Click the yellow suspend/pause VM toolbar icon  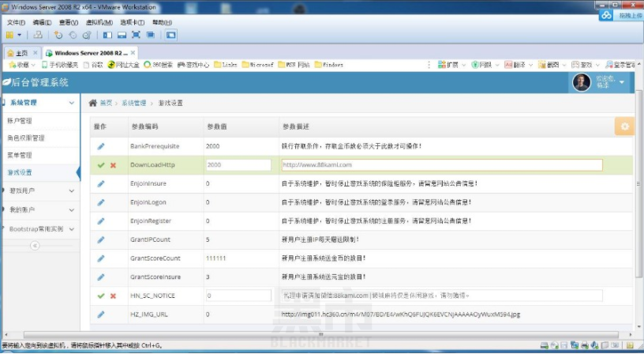coord(9,35)
